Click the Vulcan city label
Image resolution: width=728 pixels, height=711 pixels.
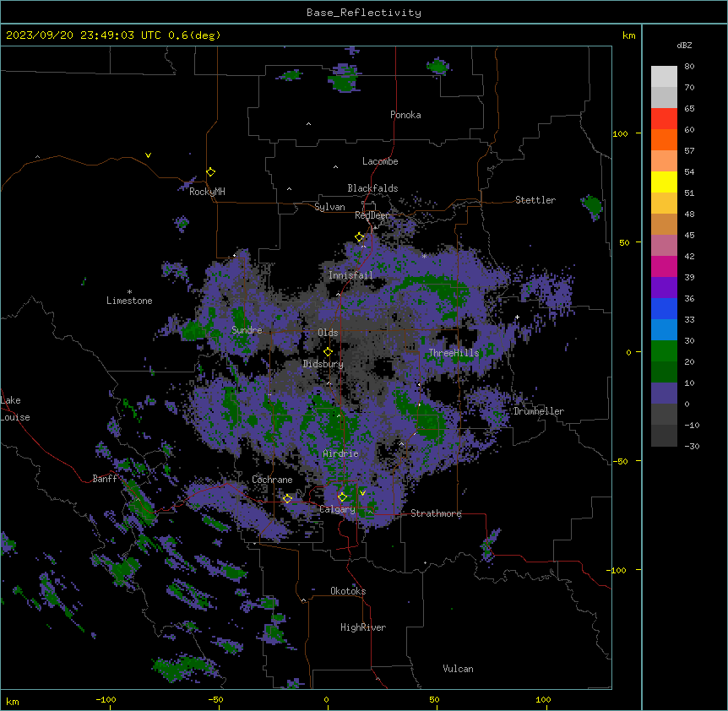(459, 669)
